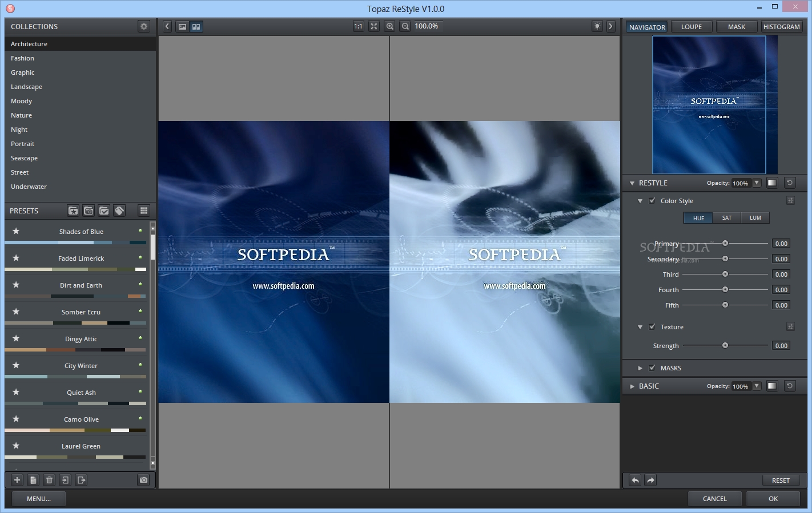Screen dimensions: 812x513
Task: Switch to the Loupe tab
Action: 692,26
